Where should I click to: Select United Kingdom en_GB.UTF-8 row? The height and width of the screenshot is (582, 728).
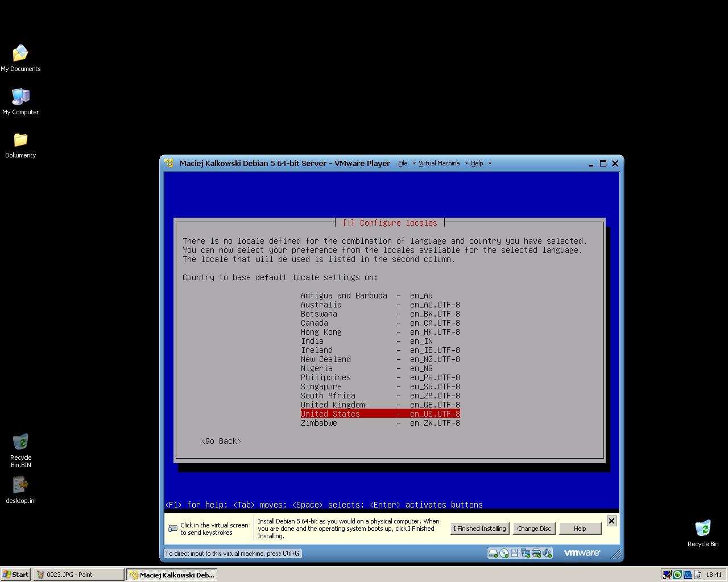(x=380, y=405)
